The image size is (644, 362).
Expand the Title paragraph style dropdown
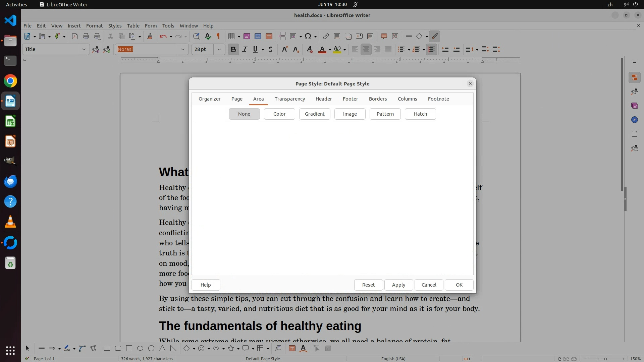pos(84,50)
